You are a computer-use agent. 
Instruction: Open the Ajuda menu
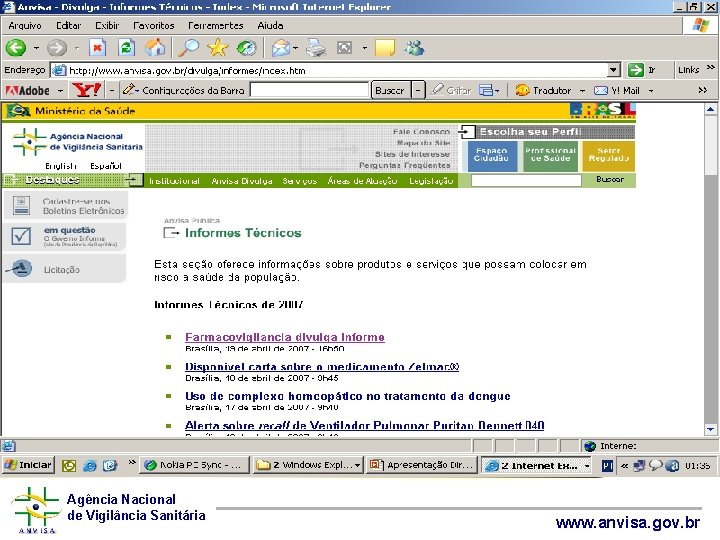(270, 26)
